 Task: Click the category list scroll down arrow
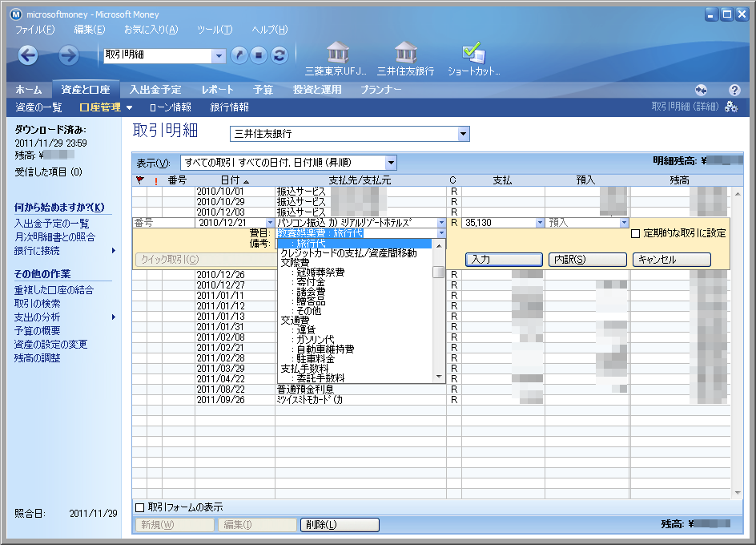pos(439,377)
